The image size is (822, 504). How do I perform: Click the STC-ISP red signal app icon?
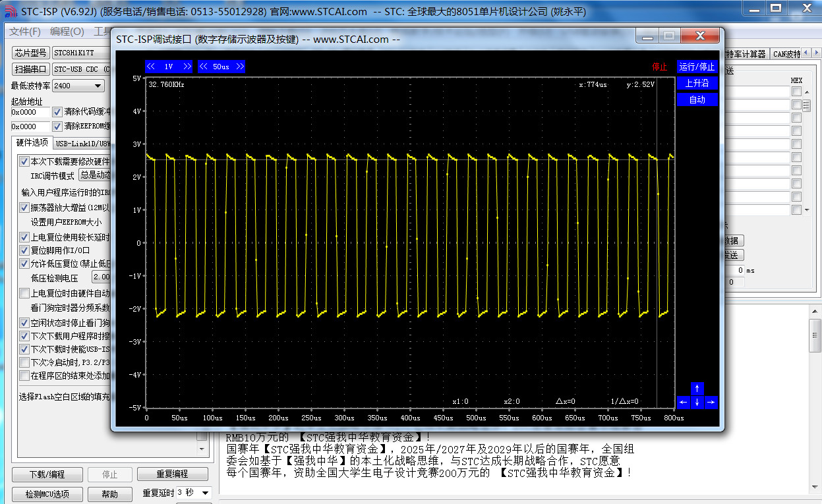coord(10,11)
